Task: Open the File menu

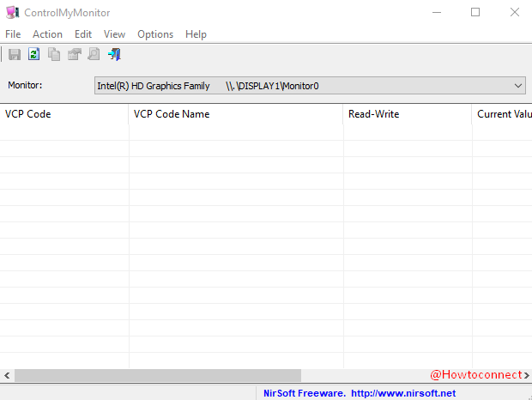Action: point(13,34)
